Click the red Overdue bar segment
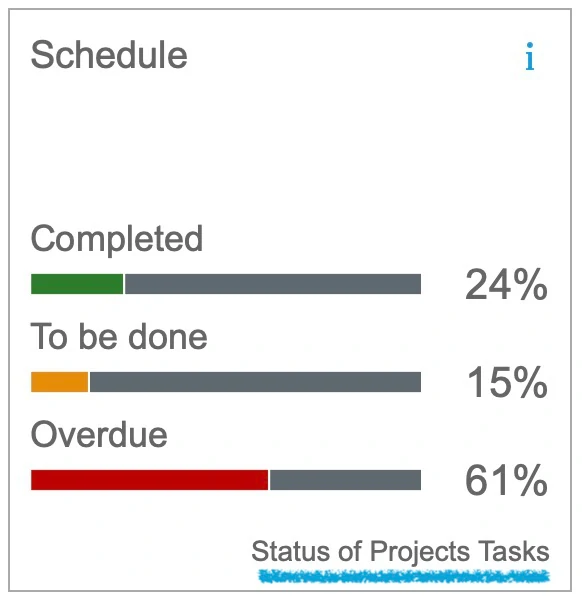The height and width of the screenshot is (602, 582). click(149, 480)
